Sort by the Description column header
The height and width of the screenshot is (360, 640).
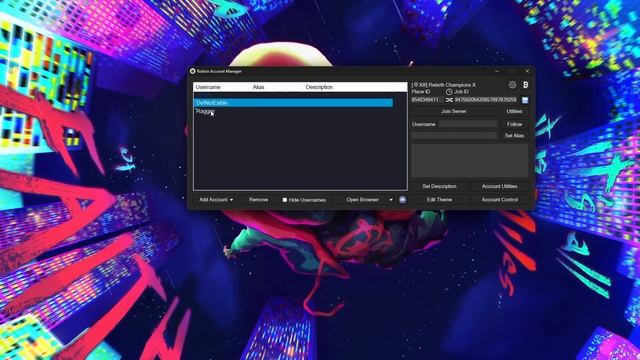319,87
